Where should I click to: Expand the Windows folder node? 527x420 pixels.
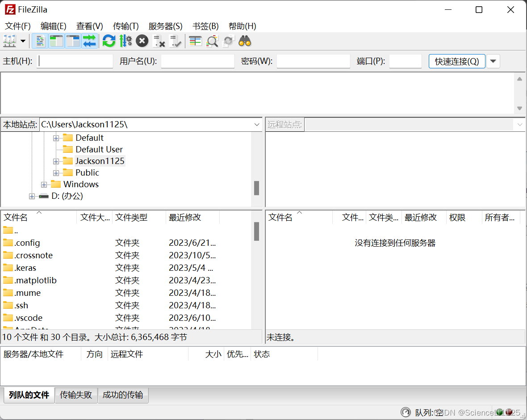click(44, 185)
